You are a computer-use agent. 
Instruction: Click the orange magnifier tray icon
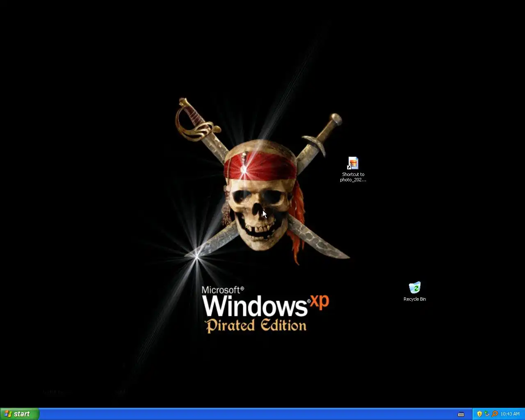pyautogui.click(x=495, y=414)
